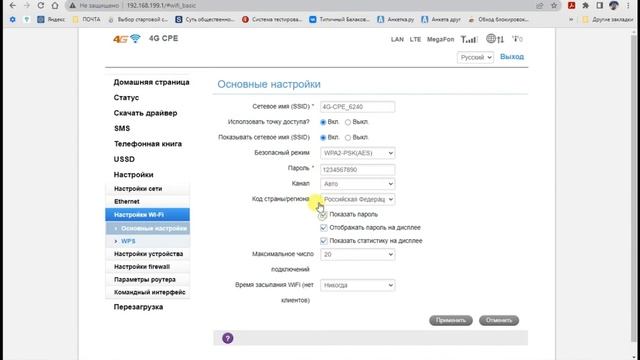Click the not-secure warning icon in address bar
640x360 pixels.
tap(72, 5)
